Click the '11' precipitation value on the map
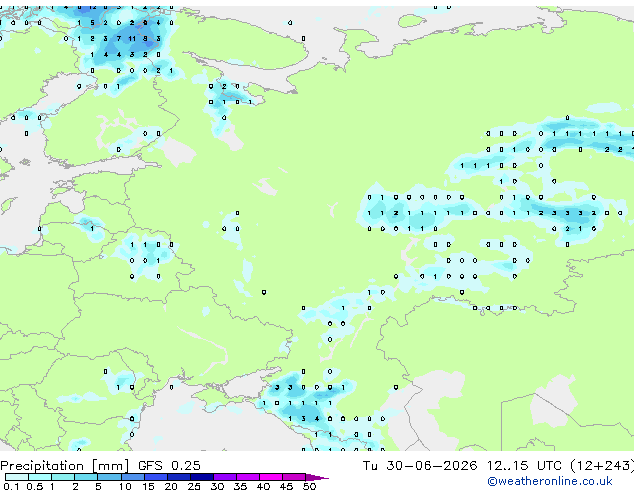 (132, 39)
